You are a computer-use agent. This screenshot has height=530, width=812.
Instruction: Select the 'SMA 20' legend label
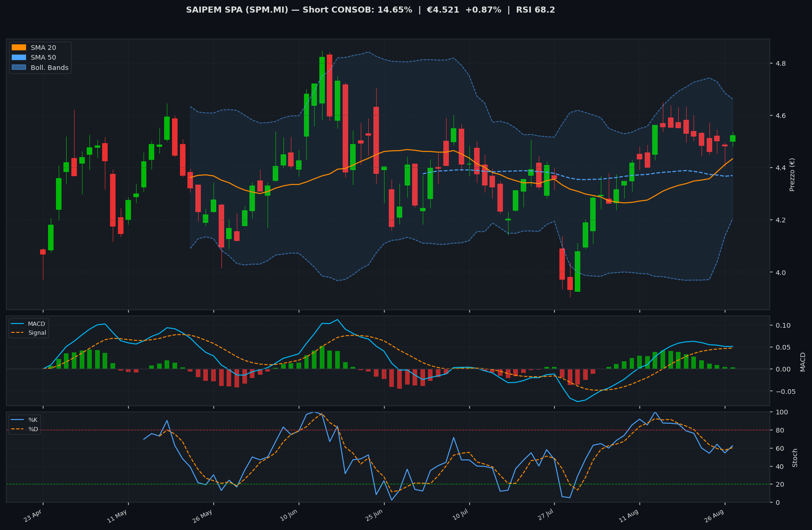[43, 48]
